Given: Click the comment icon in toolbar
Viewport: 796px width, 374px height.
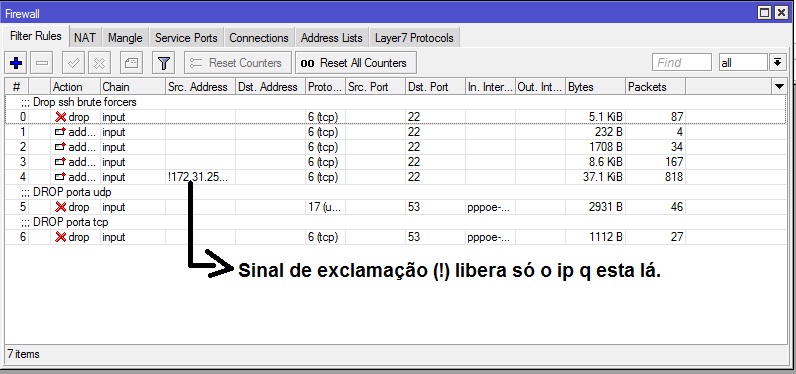Looking at the screenshot, I should [131, 63].
